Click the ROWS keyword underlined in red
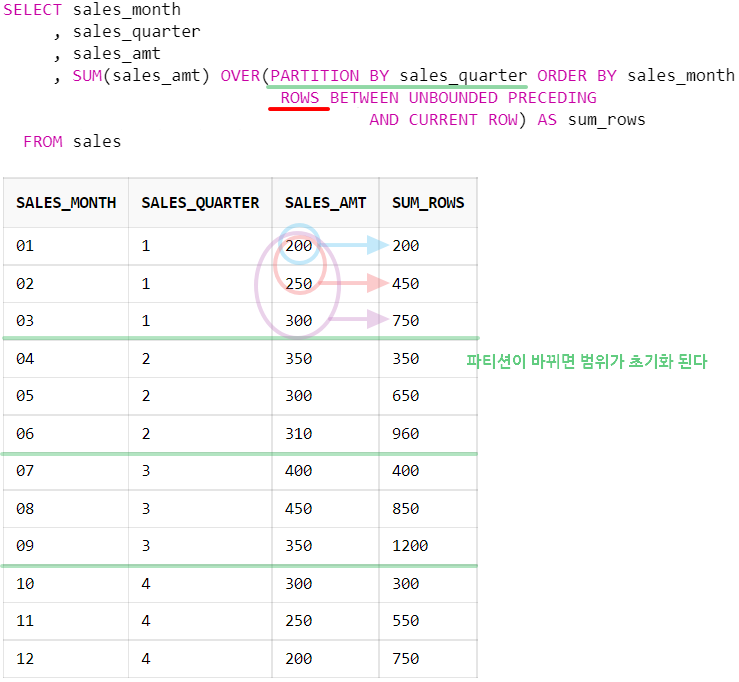The width and height of the screenshot is (739, 682). point(300,98)
